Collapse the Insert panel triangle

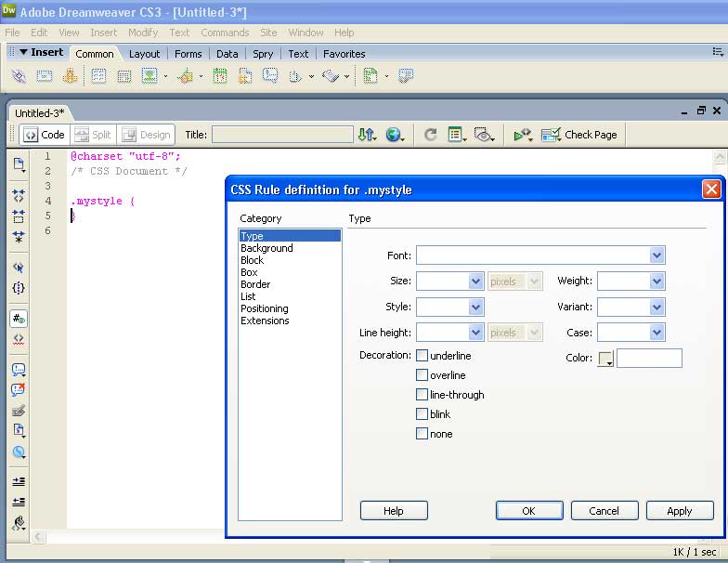click(23, 52)
